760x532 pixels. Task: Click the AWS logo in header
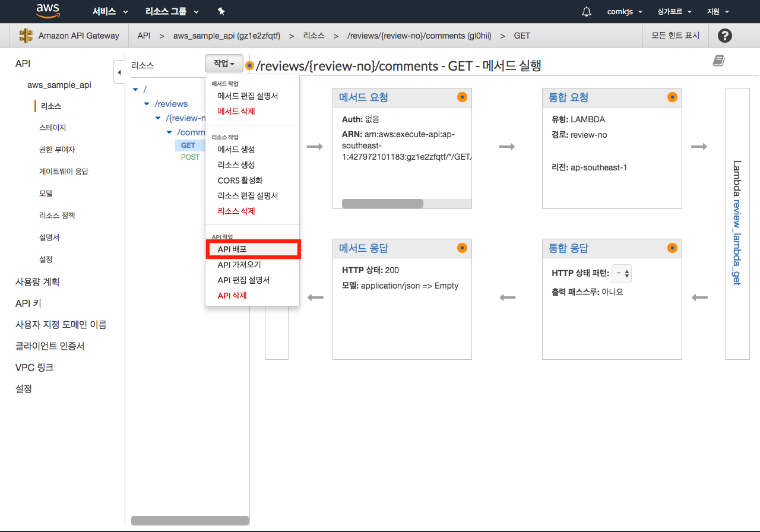[x=47, y=11]
